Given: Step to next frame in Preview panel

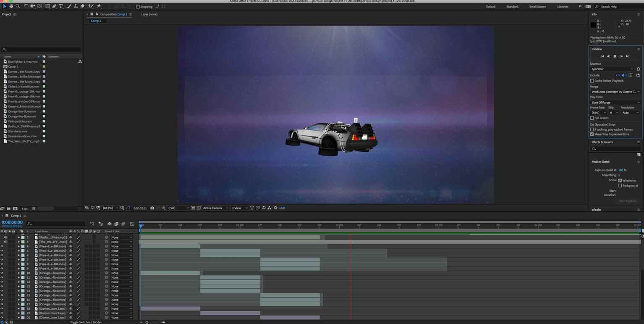Looking at the screenshot, I should [x=621, y=56].
